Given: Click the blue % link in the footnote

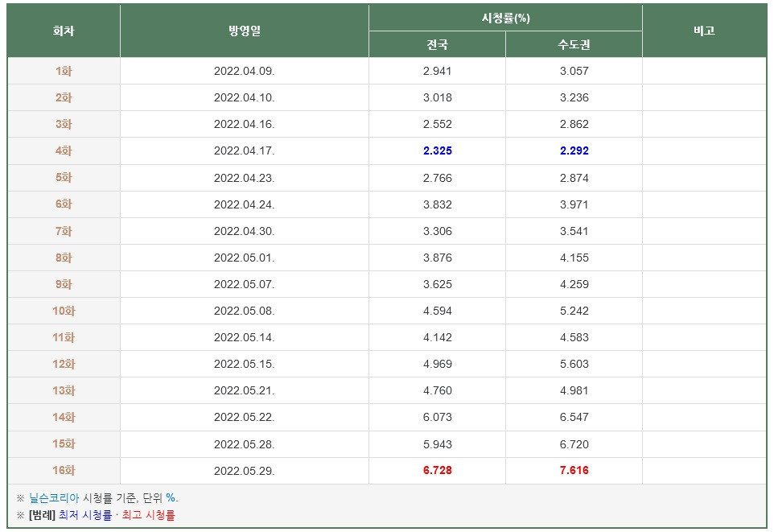Looking at the screenshot, I should (171, 498).
